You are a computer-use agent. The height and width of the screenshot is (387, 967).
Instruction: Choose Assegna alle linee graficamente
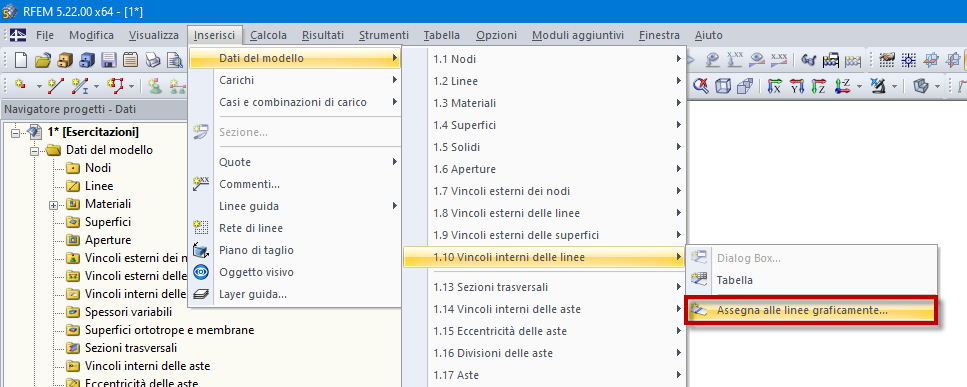click(x=812, y=311)
